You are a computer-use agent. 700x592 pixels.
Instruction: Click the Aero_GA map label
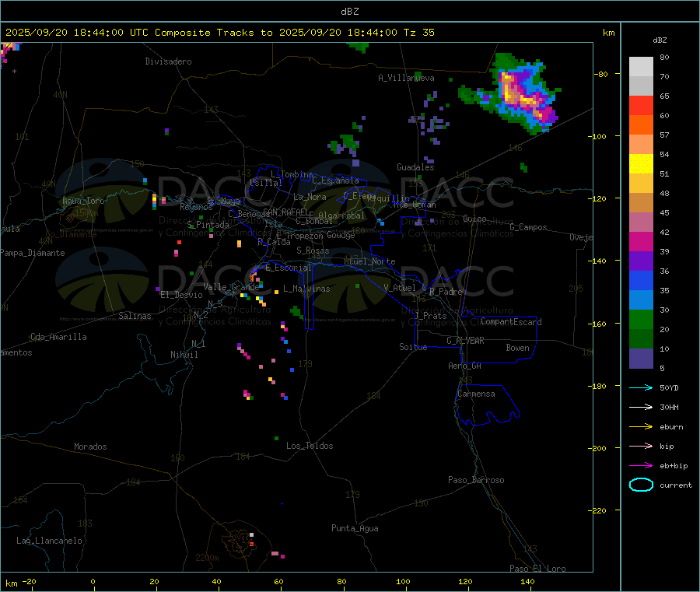[x=465, y=366]
